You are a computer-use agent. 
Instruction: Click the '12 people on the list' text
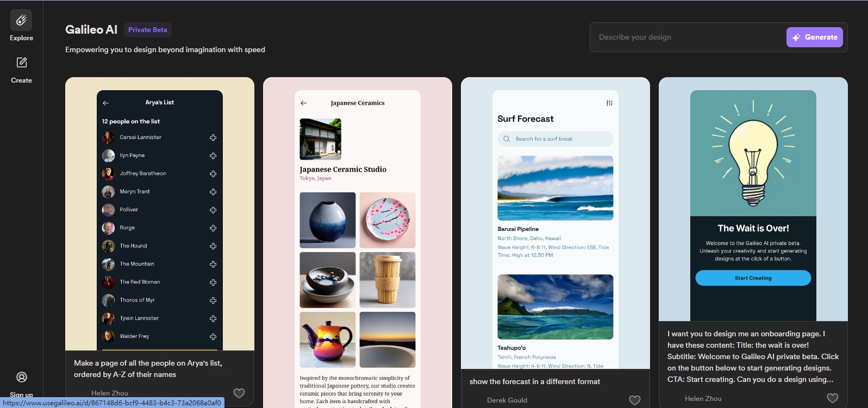(x=131, y=122)
